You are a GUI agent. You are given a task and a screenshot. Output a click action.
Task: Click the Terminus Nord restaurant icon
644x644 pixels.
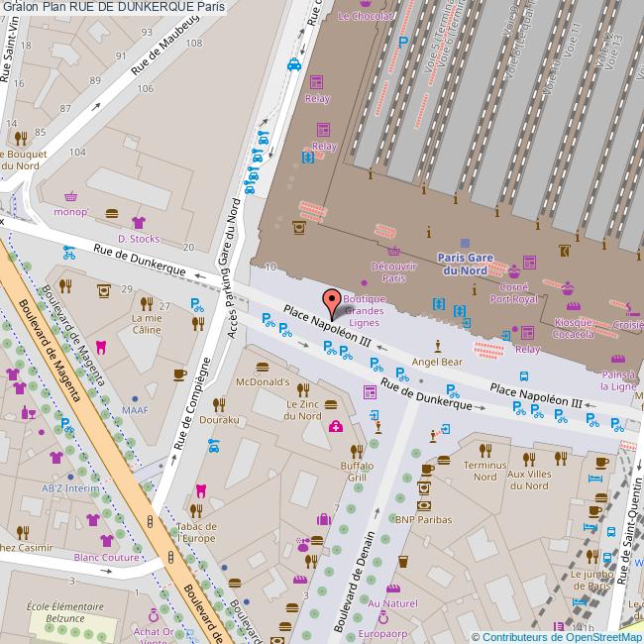pyautogui.click(x=485, y=451)
